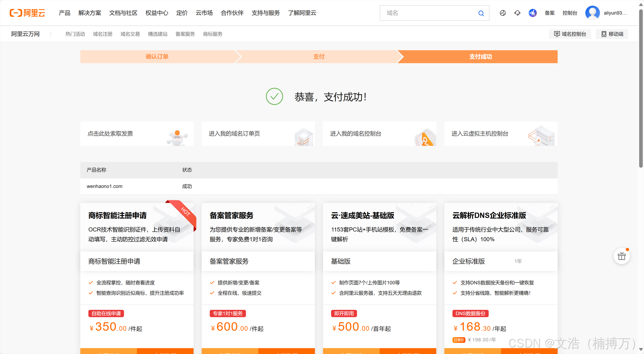Open the user avatar profile icon
Image resolution: width=644 pixels, height=354 pixels.
[x=592, y=13]
